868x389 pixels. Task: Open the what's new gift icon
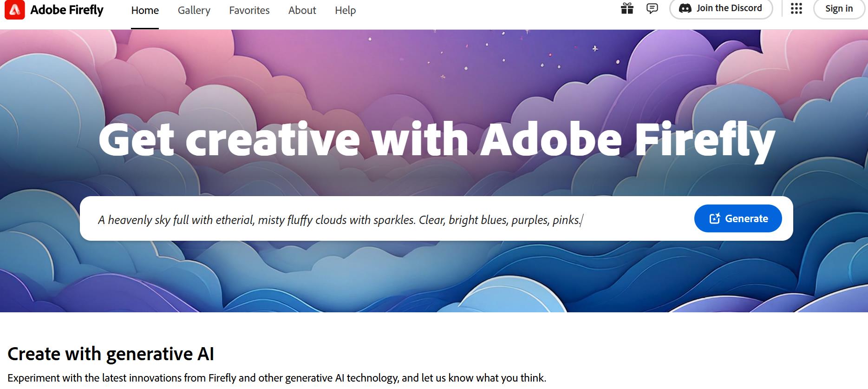pos(627,8)
